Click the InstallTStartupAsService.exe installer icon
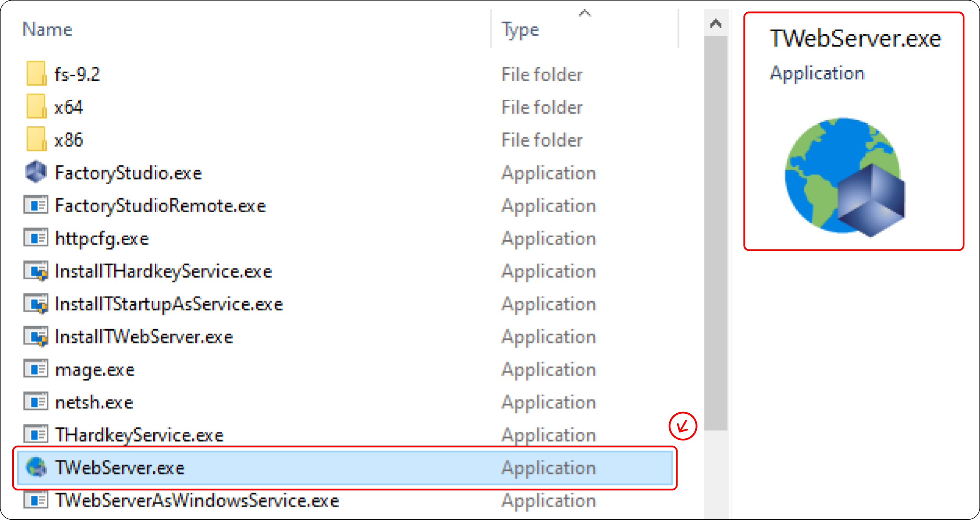Viewport: 980px width, 520px height. click(36, 304)
